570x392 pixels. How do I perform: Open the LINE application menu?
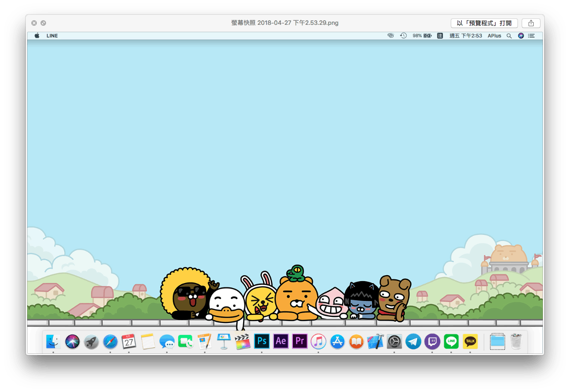[52, 35]
